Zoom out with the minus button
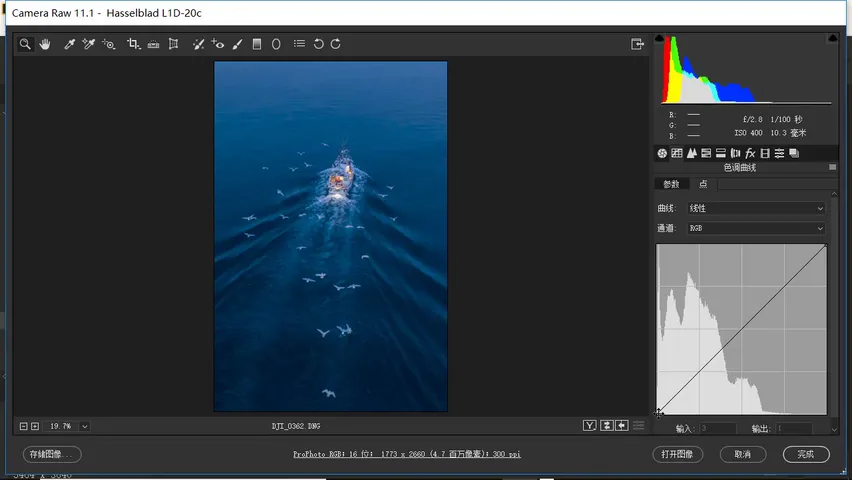 coord(23,426)
